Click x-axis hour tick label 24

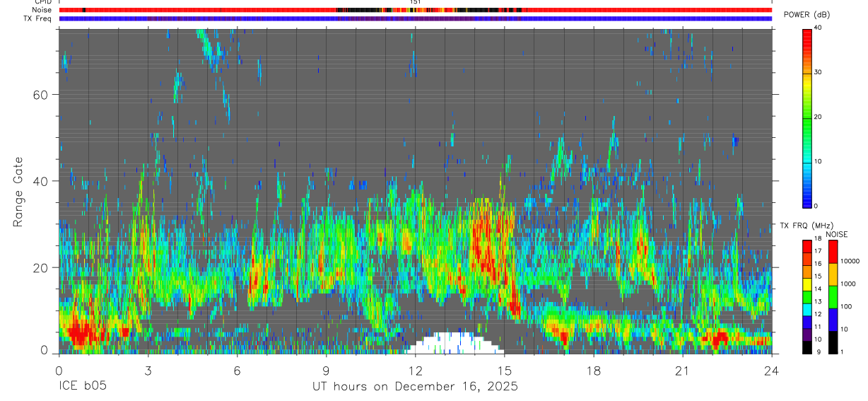771,371
